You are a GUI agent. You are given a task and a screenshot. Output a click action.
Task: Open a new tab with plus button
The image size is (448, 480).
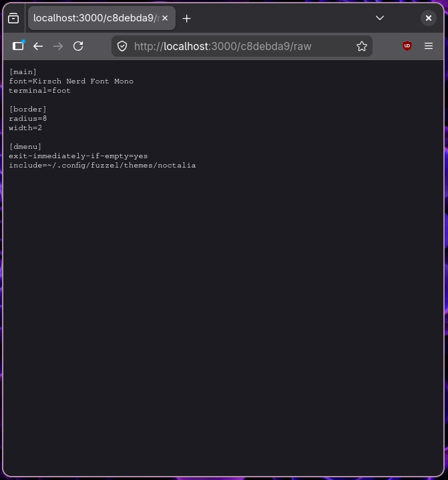[x=187, y=19]
